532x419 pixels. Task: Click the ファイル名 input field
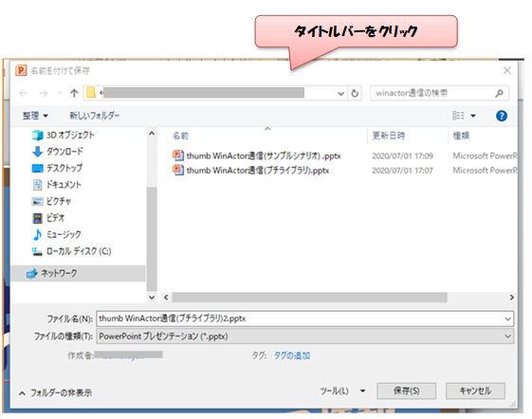[x=304, y=319]
